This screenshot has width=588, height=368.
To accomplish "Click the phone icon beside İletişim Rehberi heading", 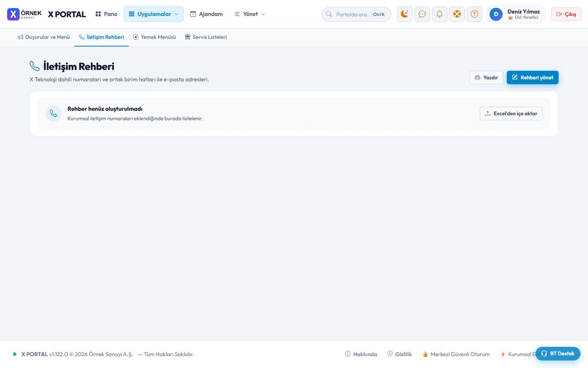I will click(x=34, y=66).
